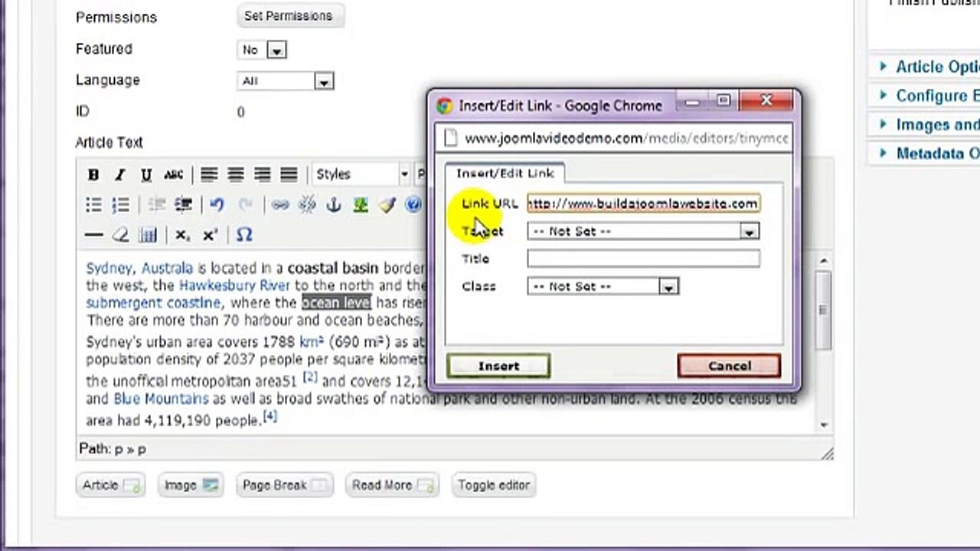Redo the last edit
This screenshot has width=980, height=551.
(245, 205)
